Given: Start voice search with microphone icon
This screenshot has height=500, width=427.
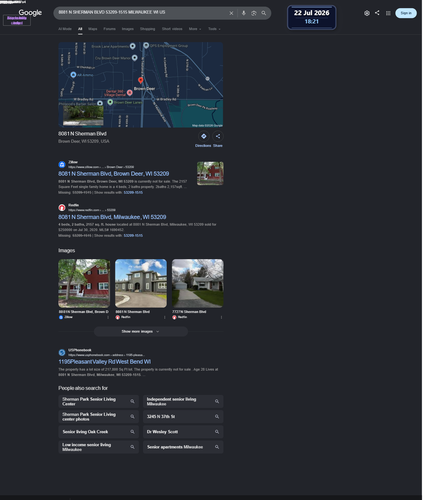Looking at the screenshot, I should [244, 13].
